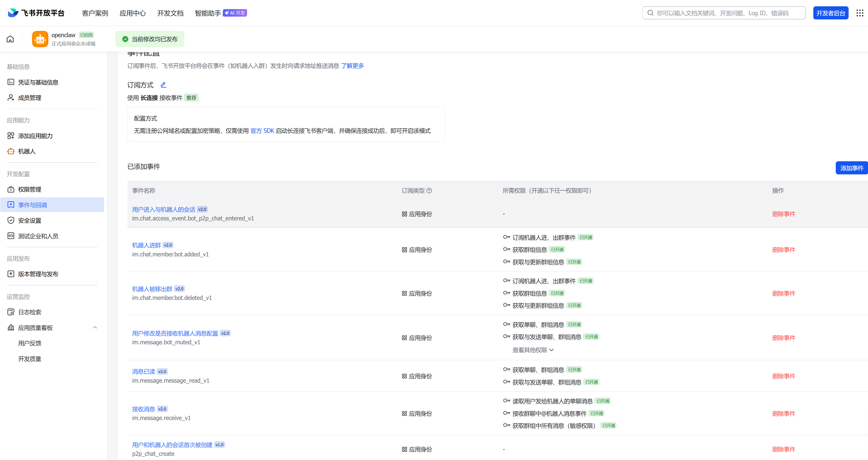
Task: Open 智能助手 AI 开发 menu
Action: tap(220, 13)
